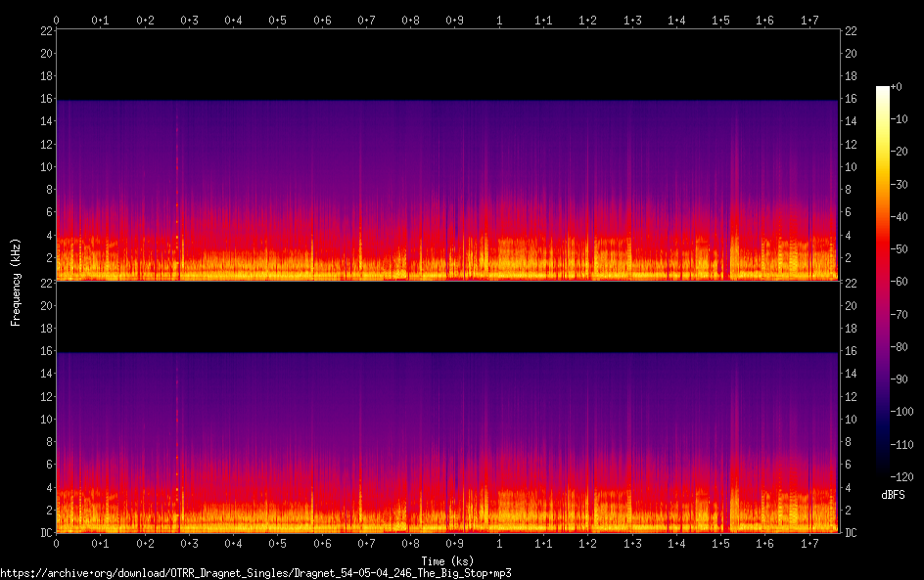Click the archive.org URL at the bottom
Viewport: 924px width, 580px height.
pos(255,573)
